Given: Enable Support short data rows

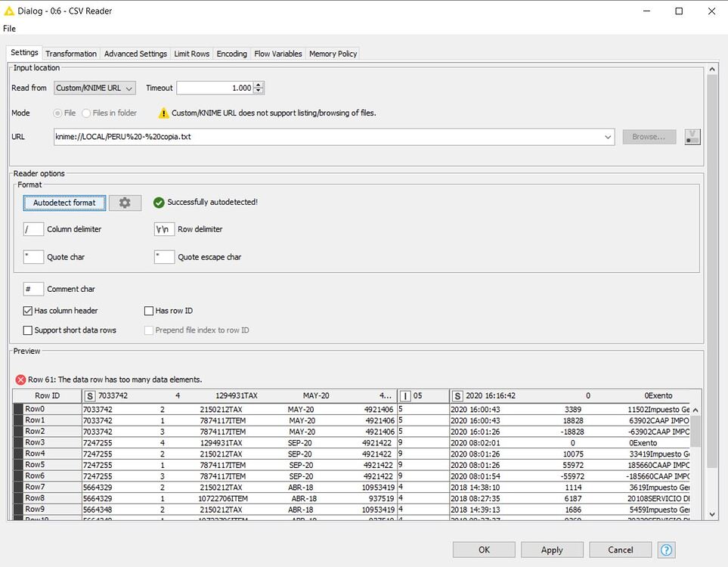Looking at the screenshot, I should point(28,330).
